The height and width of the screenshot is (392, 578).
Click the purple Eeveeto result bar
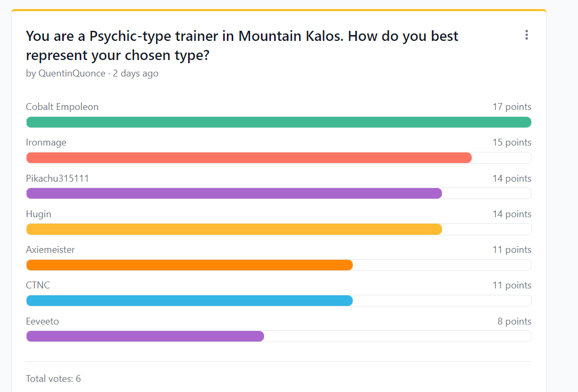tap(145, 336)
